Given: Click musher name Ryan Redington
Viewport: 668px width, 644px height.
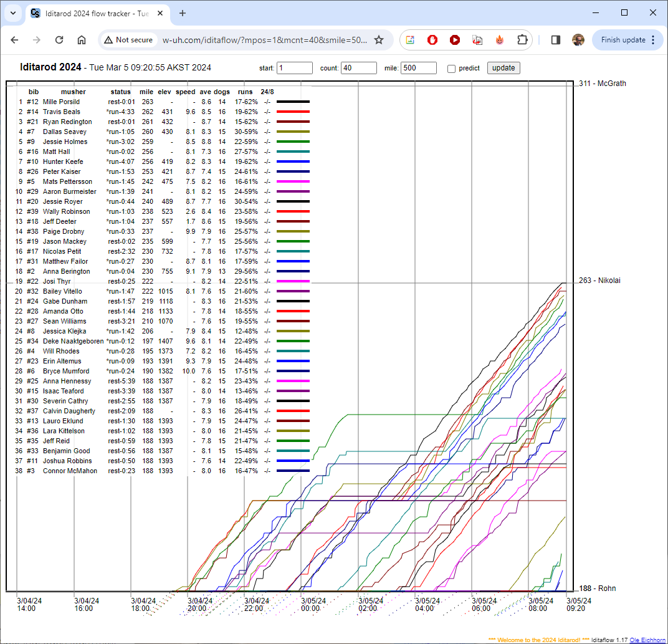Looking at the screenshot, I should [x=67, y=122].
